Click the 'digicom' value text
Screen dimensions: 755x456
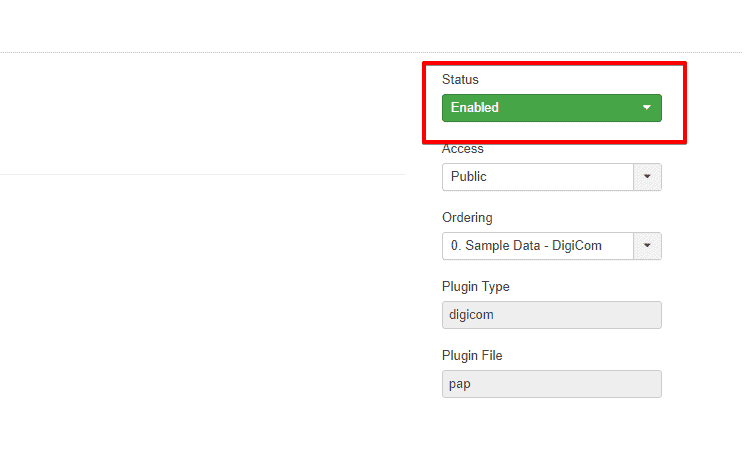click(x=472, y=315)
